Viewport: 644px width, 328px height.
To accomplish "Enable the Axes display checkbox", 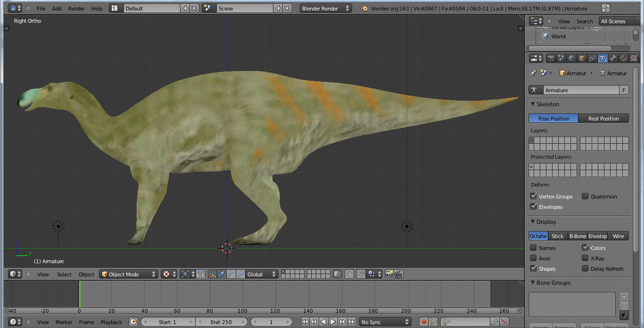I will coord(533,258).
